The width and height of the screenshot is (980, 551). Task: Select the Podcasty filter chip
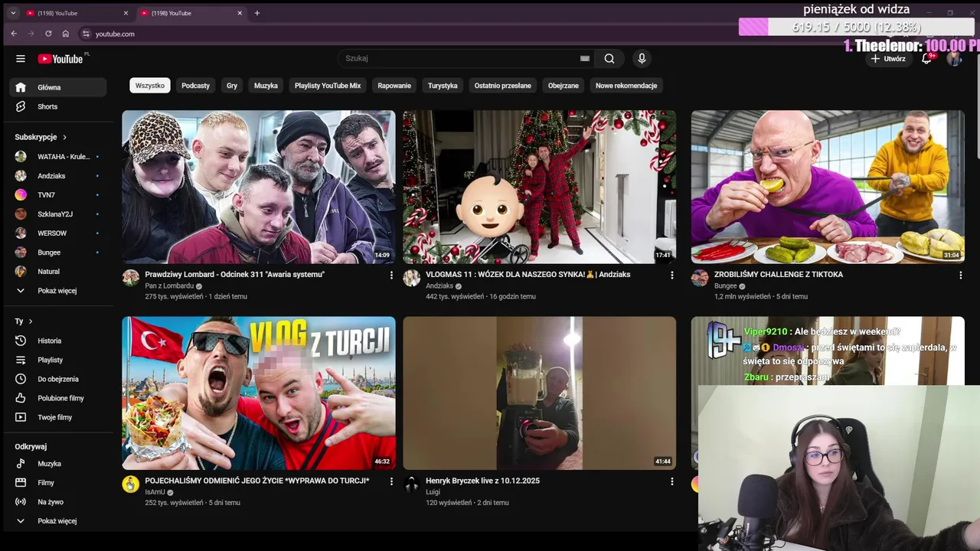click(x=195, y=86)
